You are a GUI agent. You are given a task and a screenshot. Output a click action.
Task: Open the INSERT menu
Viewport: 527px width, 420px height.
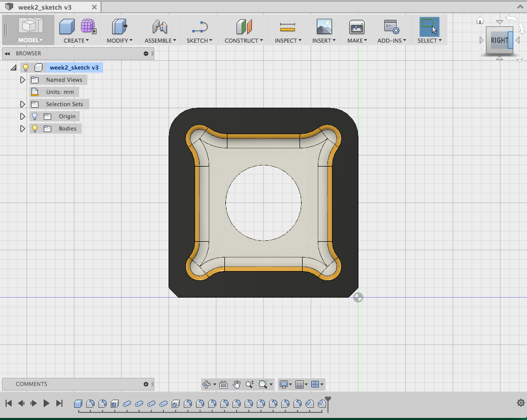(324, 40)
